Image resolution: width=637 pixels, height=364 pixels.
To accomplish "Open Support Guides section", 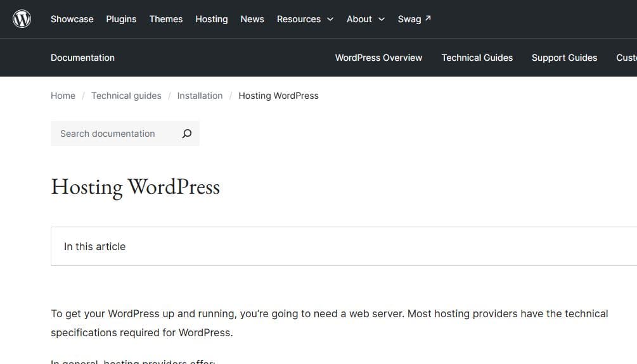I will [564, 58].
